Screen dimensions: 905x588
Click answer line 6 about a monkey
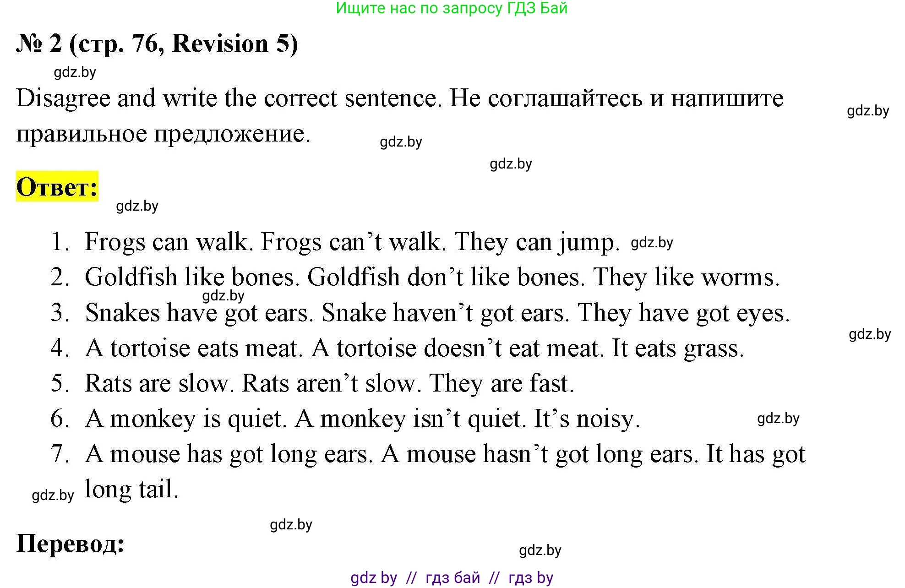362,419
